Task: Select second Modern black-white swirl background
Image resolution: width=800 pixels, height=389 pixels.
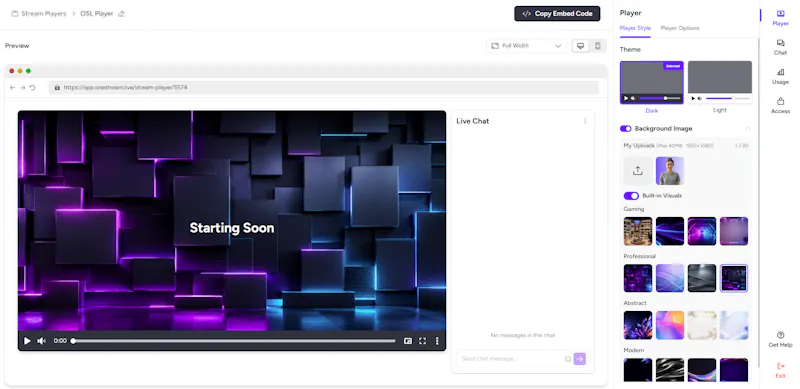Action: point(670,370)
